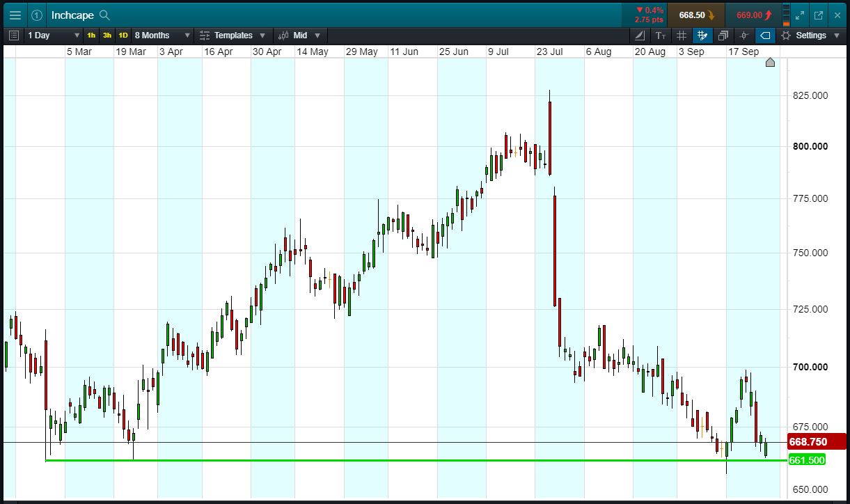Click the 668.50 sell price button
Screen dimensions: 850x504
(x=695, y=15)
